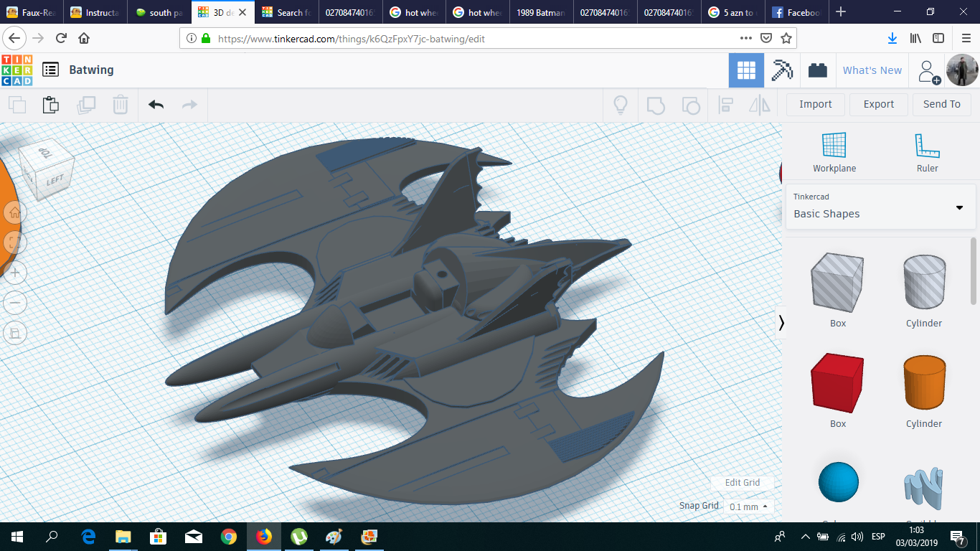Open the Windows notification center
The height and width of the screenshot is (551, 980).
pyautogui.click(x=957, y=537)
